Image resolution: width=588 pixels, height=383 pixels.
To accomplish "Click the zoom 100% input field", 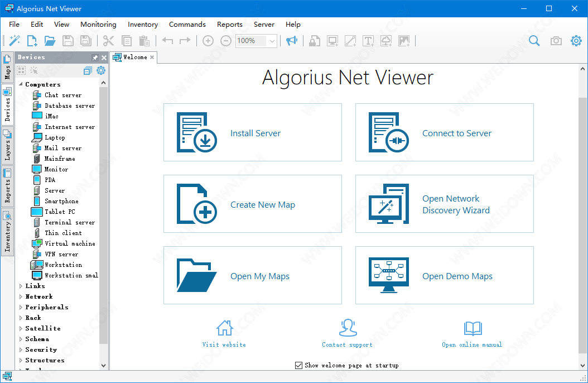I will 251,41.
